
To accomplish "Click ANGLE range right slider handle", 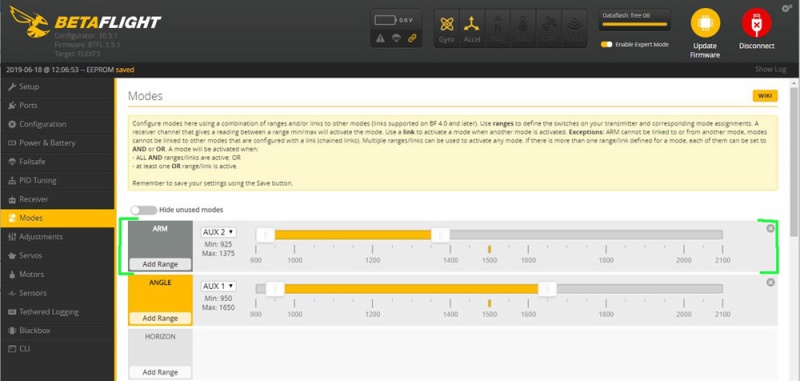I will point(547,289).
